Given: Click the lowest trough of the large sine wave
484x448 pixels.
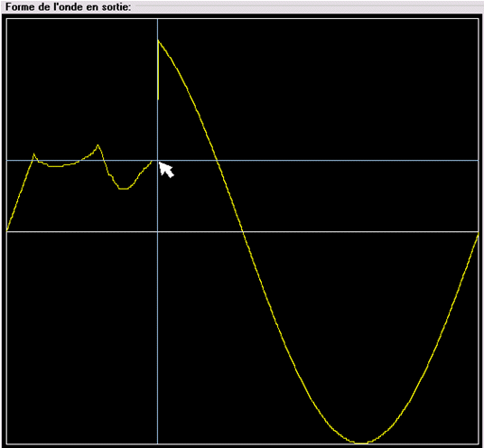Looking at the screenshot, I should tap(360, 443).
